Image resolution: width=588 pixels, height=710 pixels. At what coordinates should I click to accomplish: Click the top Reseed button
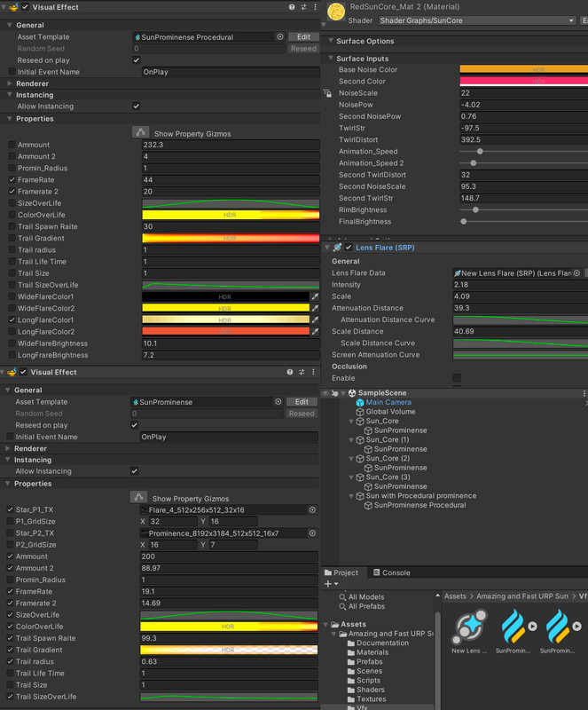(303, 49)
